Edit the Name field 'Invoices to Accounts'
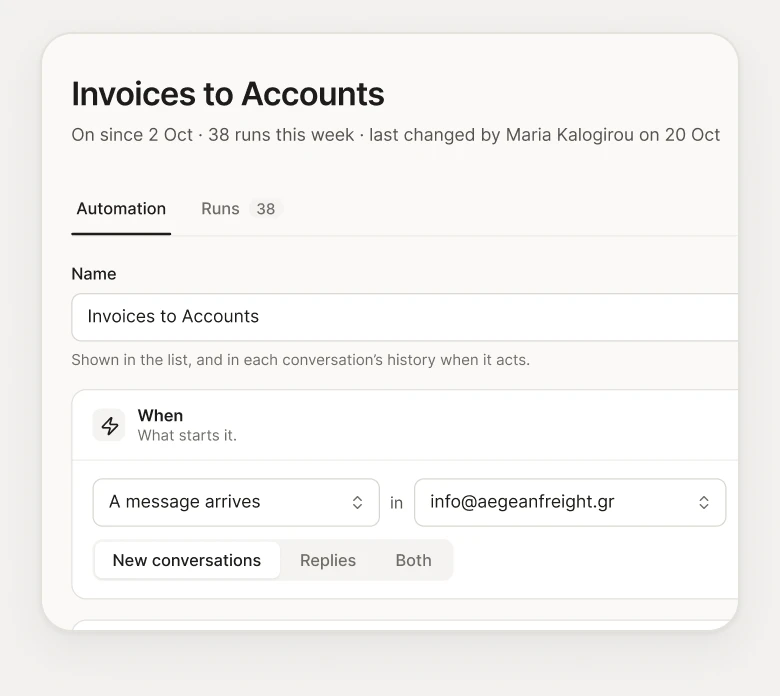Image resolution: width=780 pixels, height=696 pixels. (x=404, y=317)
